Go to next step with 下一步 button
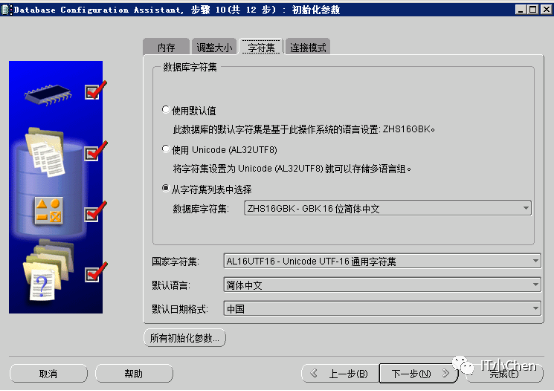This screenshot has height=391, width=554. pos(418,373)
